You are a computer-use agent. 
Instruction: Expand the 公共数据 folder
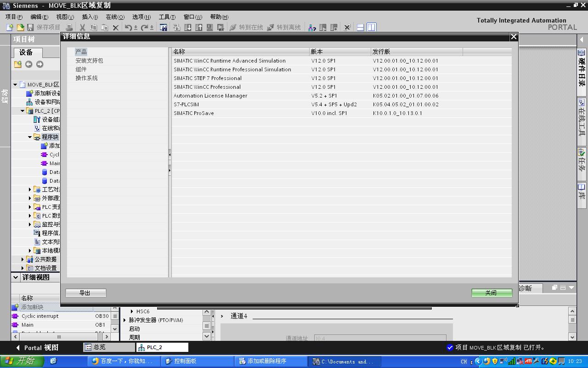23,259
